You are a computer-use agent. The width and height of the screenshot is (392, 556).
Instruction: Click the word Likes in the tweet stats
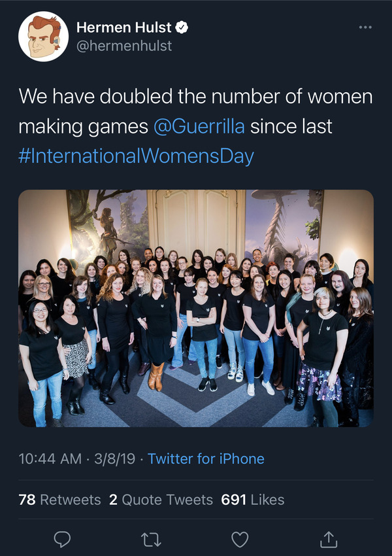click(268, 500)
